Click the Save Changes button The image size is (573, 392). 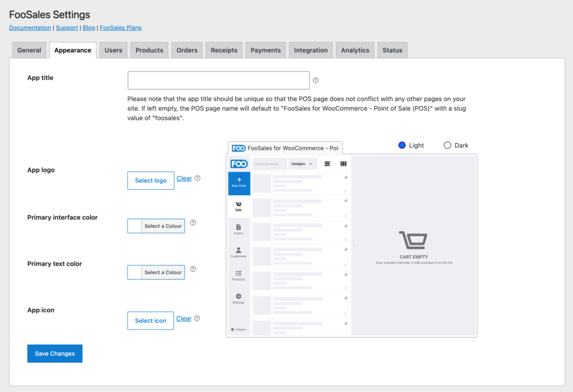(55, 353)
